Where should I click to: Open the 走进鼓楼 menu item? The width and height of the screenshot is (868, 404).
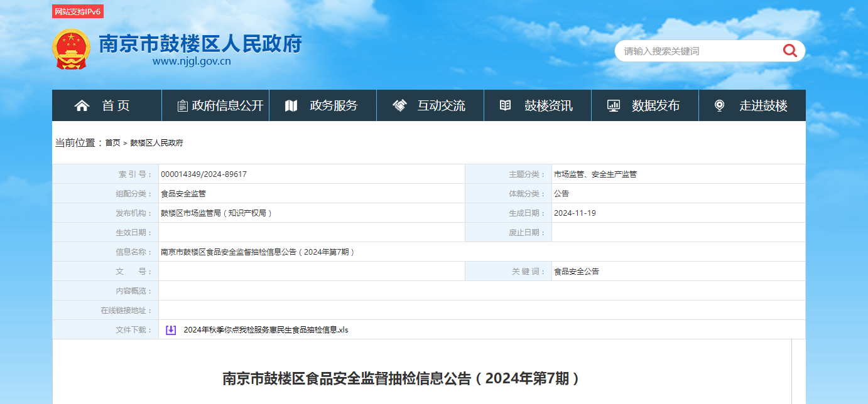pyautogui.click(x=752, y=105)
